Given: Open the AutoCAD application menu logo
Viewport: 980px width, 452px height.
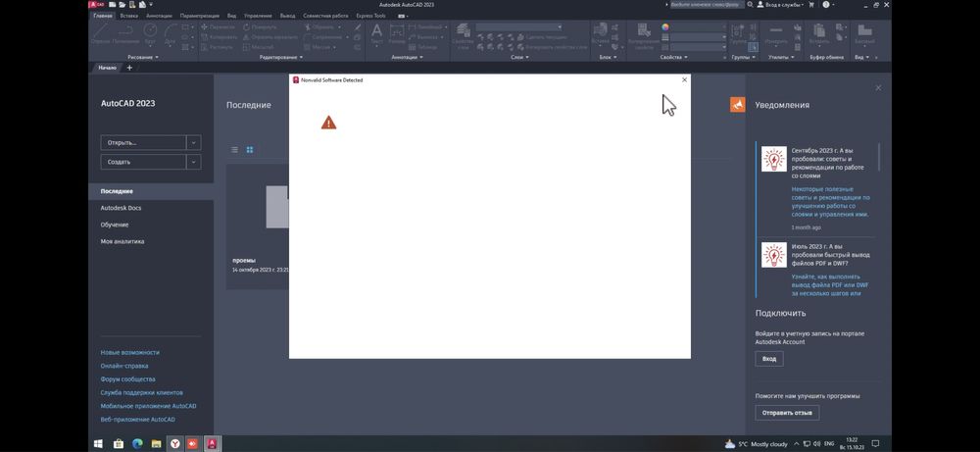Looking at the screenshot, I should [x=96, y=4].
